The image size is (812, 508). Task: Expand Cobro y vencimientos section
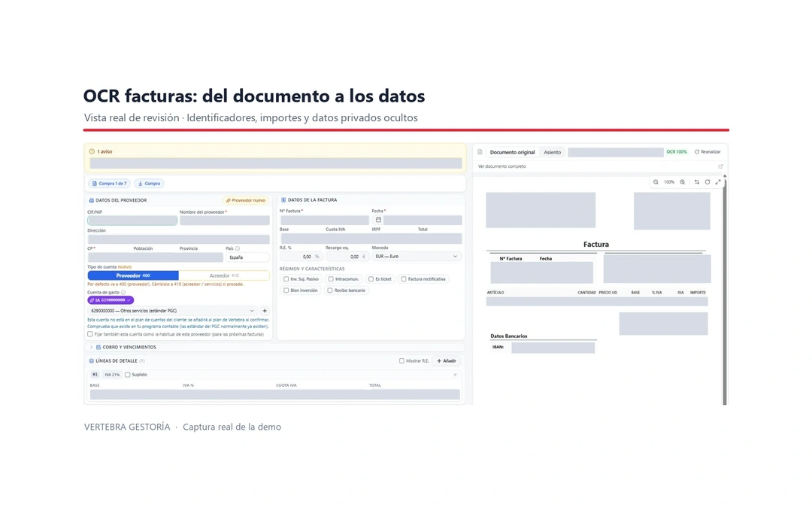[x=91, y=347]
